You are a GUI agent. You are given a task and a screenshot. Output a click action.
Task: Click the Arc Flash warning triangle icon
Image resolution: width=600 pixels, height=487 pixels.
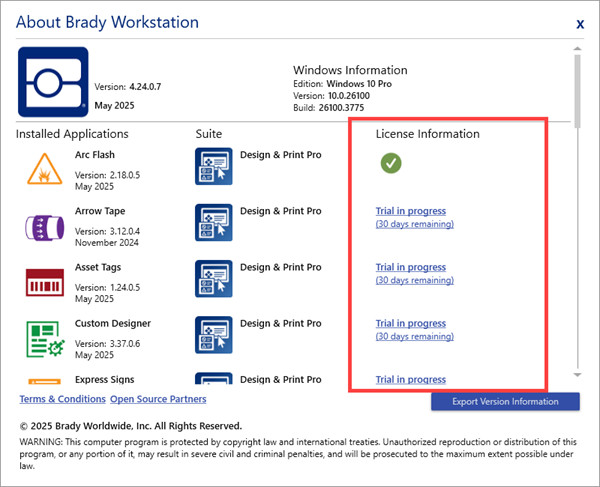45,169
